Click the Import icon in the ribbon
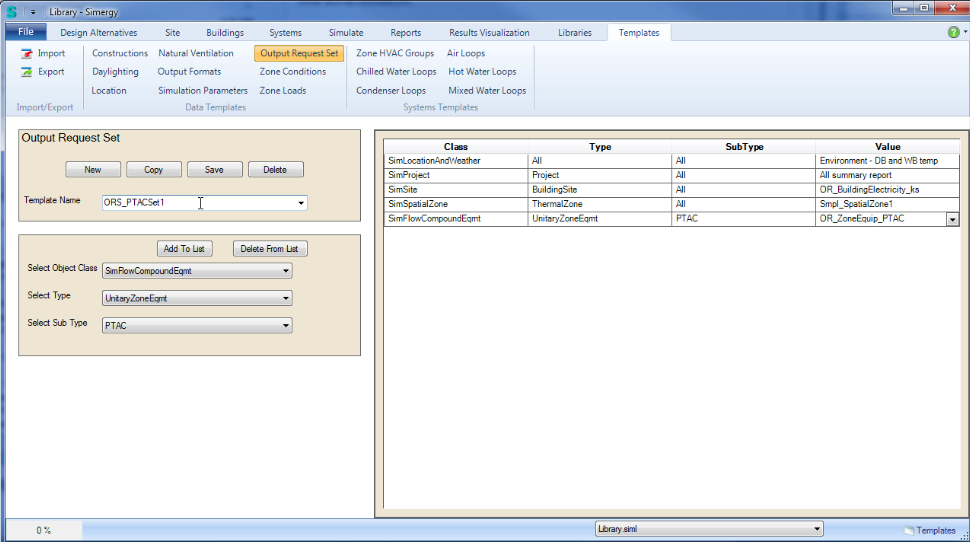 26,54
